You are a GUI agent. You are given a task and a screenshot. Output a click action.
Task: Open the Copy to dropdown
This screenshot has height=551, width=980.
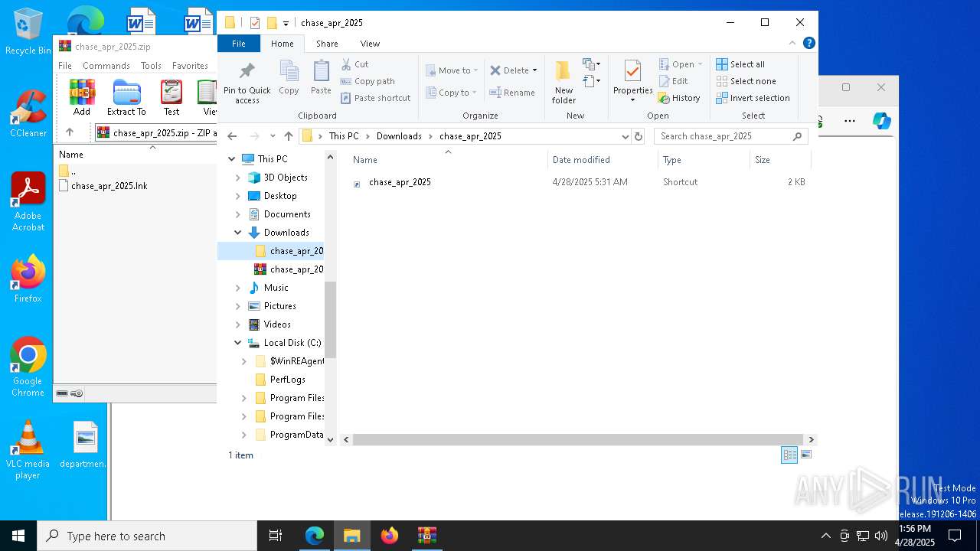tap(452, 93)
